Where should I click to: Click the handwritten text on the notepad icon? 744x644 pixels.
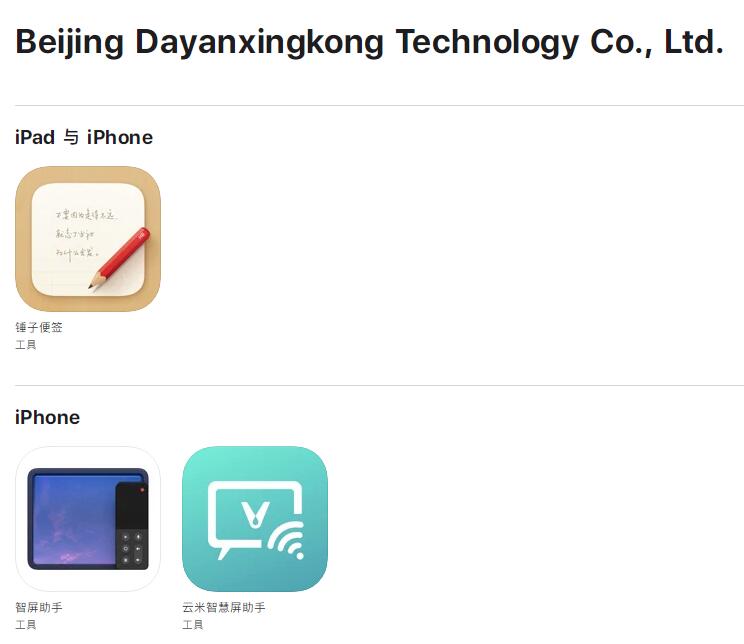tap(85, 235)
